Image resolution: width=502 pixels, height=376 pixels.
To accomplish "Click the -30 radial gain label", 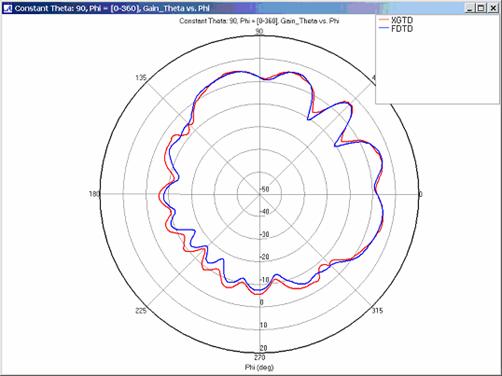I will pos(264,235).
